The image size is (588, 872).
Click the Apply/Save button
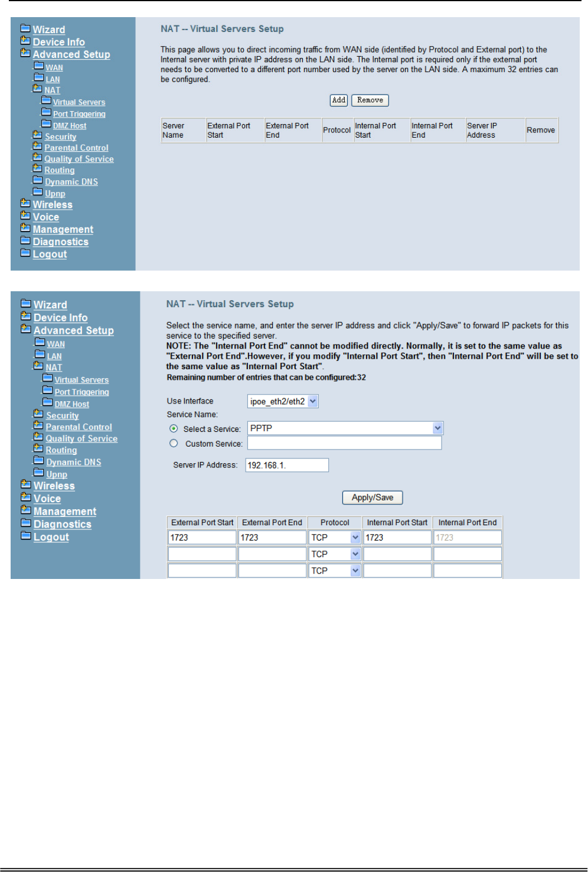pos(373,497)
